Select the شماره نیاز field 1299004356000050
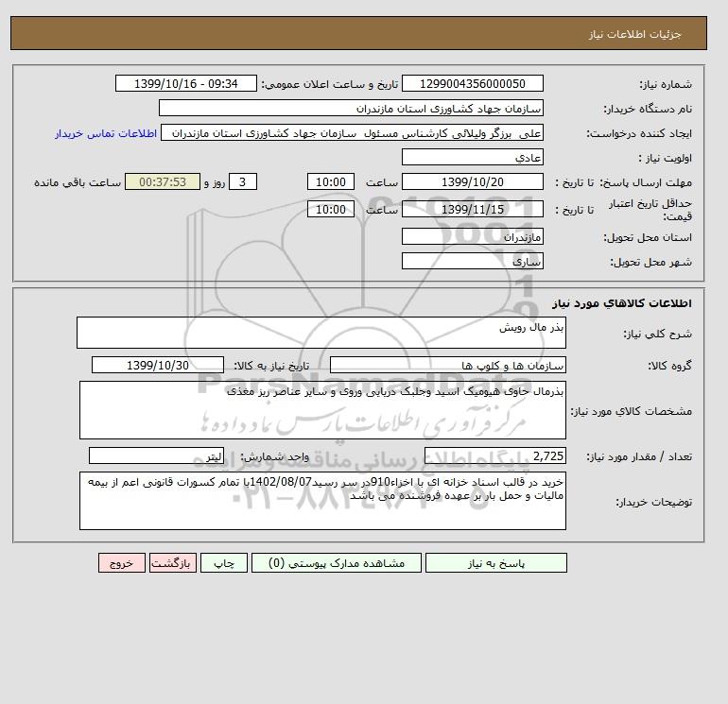 [x=472, y=83]
